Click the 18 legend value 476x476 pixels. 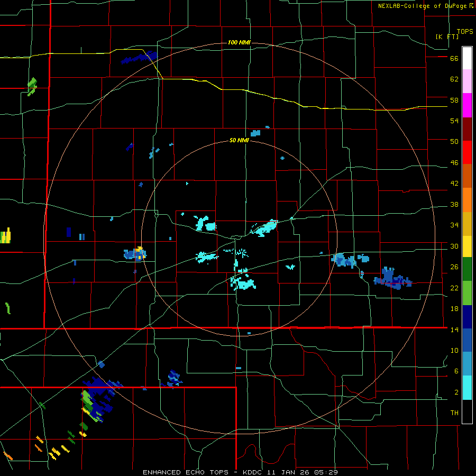point(454,309)
